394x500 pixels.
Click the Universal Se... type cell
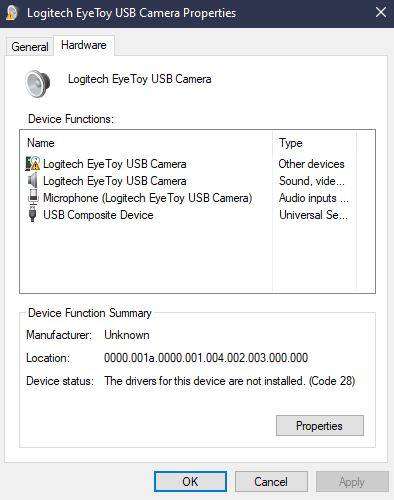[x=313, y=215]
